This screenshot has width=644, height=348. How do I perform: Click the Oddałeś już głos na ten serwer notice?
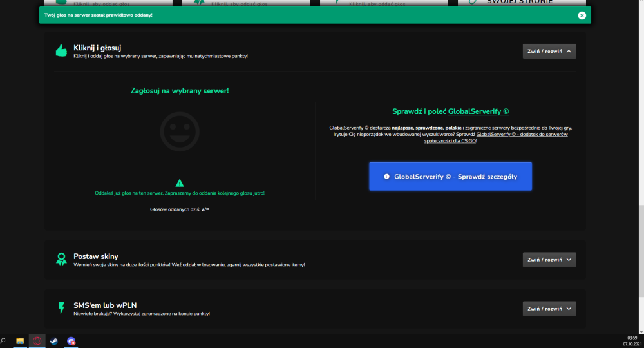click(x=180, y=193)
